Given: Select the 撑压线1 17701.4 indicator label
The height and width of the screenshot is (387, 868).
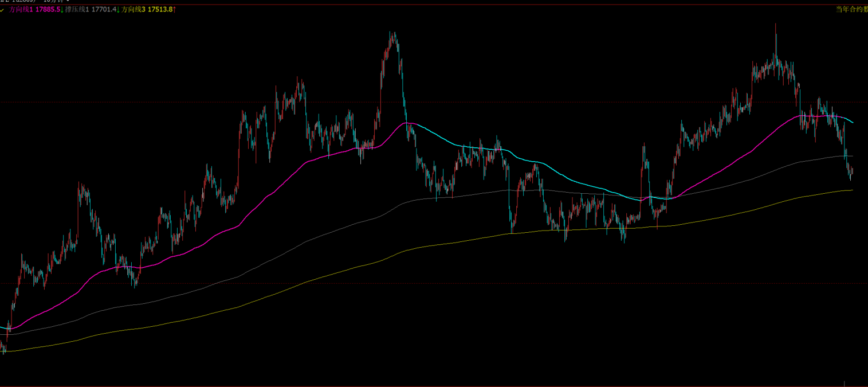Looking at the screenshot, I should [x=92, y=10].
